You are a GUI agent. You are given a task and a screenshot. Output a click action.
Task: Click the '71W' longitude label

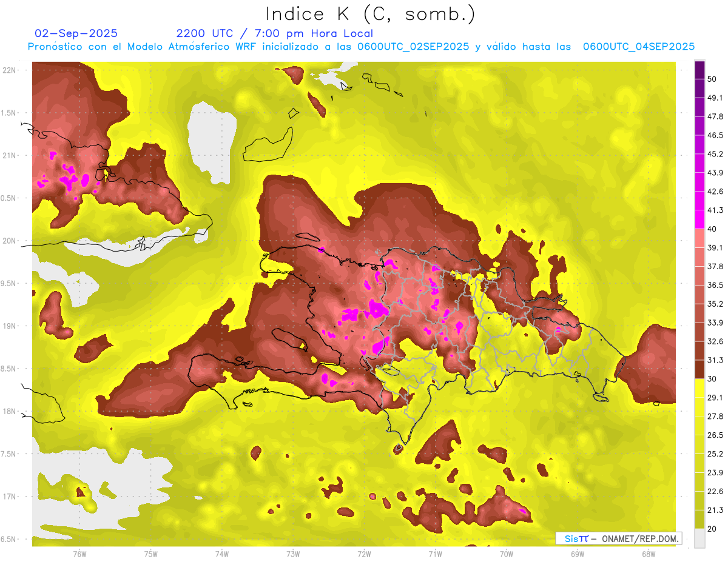click(435, 554)
